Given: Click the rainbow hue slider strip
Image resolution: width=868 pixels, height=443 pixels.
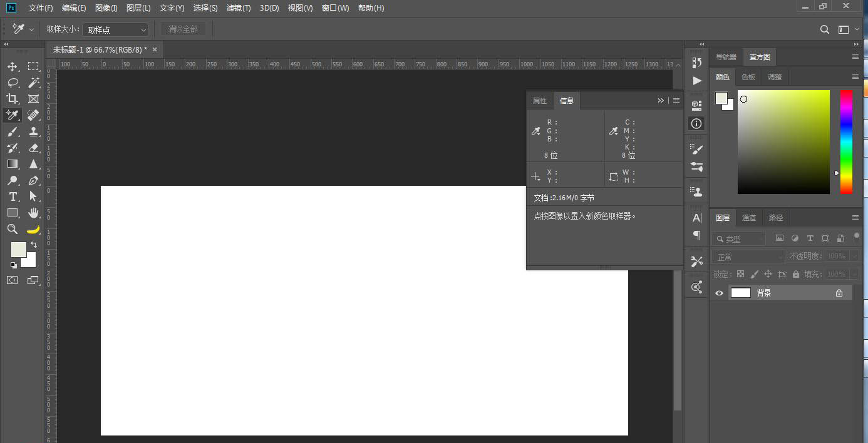Looking at the screenshot, I should point(846,142).
